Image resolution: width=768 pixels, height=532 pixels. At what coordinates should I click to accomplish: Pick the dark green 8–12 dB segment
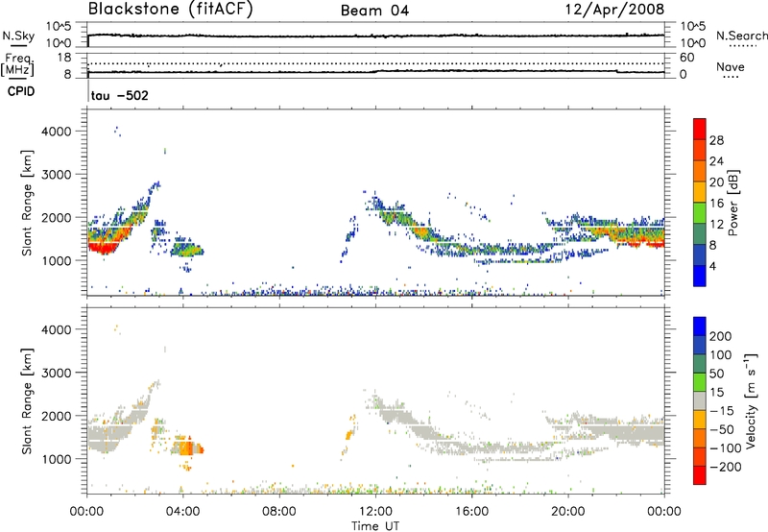click(x=700, y=233)
